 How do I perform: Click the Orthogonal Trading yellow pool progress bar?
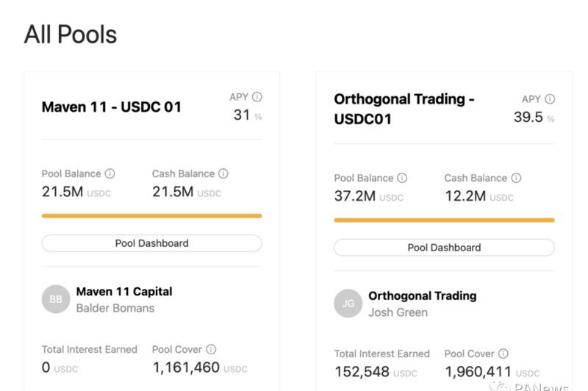pos(444,220)
